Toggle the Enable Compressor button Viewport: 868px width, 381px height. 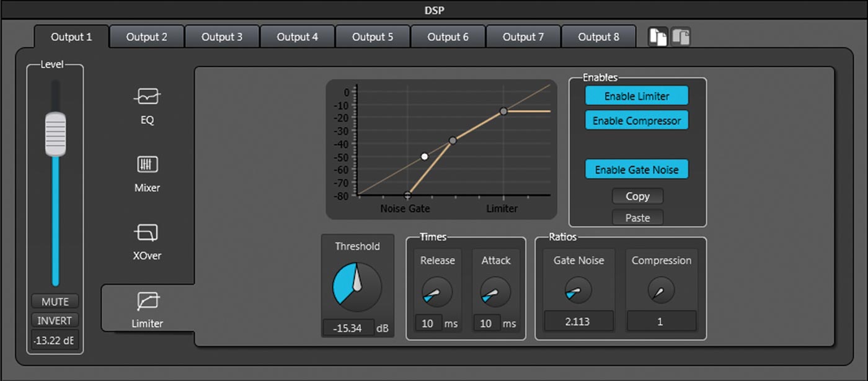pyautogui.click(x=637, y=121)
